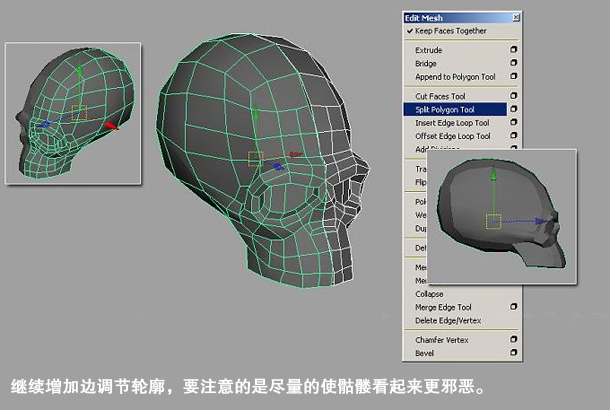Open Chamfer Vertex options box
Image resolution: width=610 pixels, height=410 pixels.
click(x=514, y=340)
